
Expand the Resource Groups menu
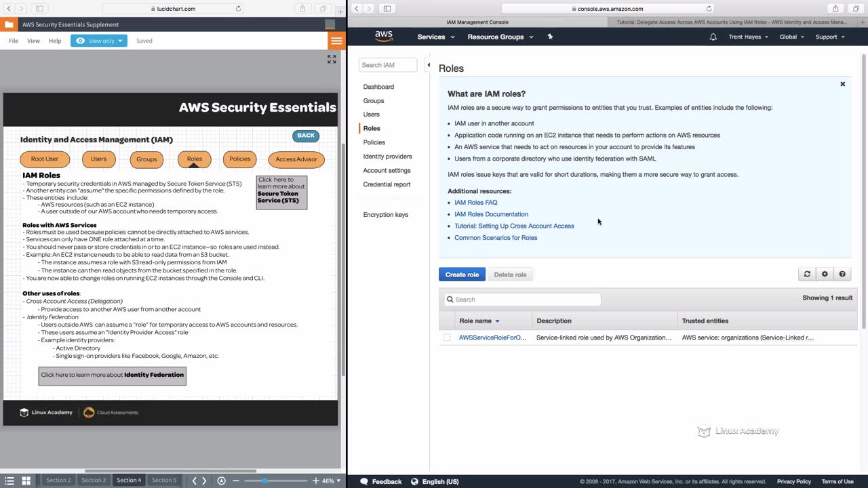click(x=500, y=37)
